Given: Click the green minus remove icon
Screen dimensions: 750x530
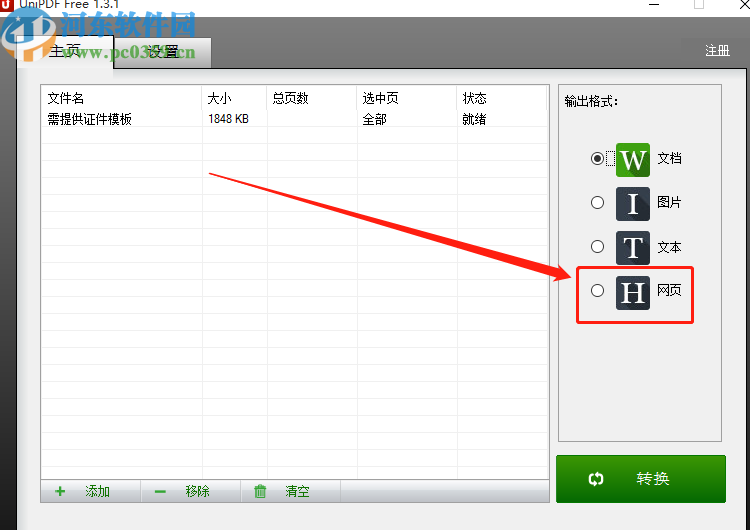Looking at the screenshot, I should point(160,491).
